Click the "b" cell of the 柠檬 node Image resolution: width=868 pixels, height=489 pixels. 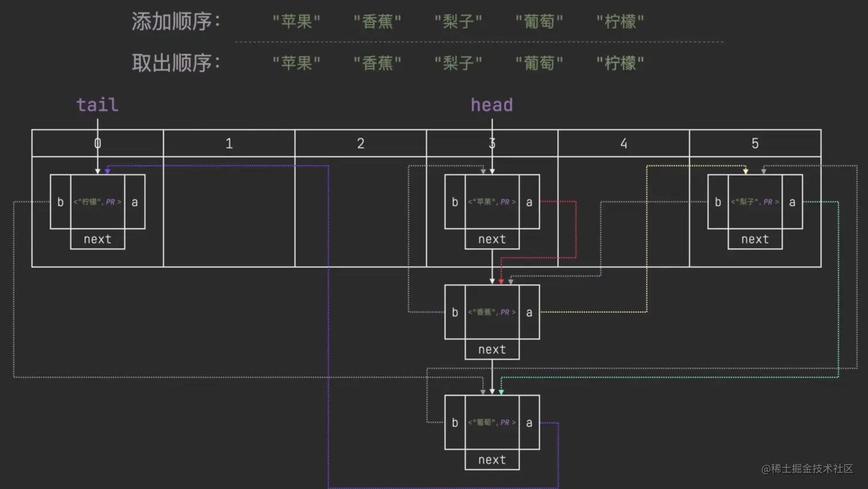pos(60,202)
